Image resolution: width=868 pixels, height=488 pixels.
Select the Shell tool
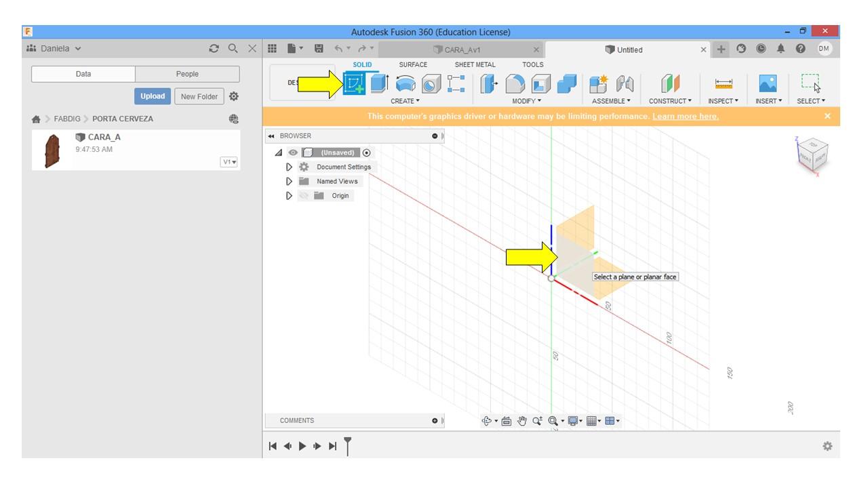pyautogui.click(x=541, y=83)
